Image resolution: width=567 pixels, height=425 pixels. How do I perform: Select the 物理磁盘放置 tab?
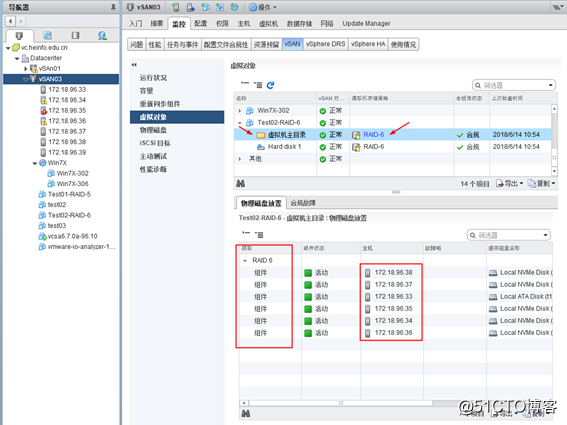pyautogui.click(x=261, y=203)
